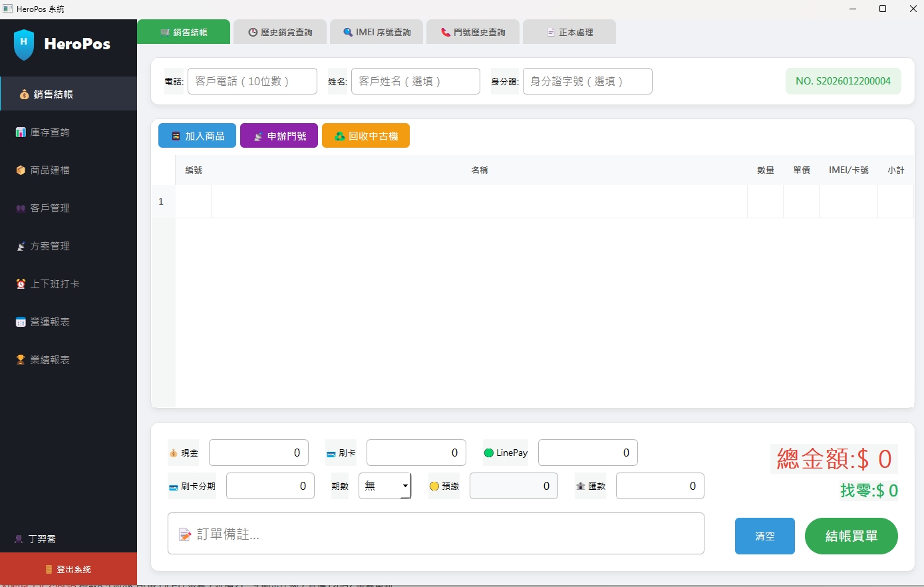
Task: Open 庫存查詢 from the sidebar
Action: point(50,132)
